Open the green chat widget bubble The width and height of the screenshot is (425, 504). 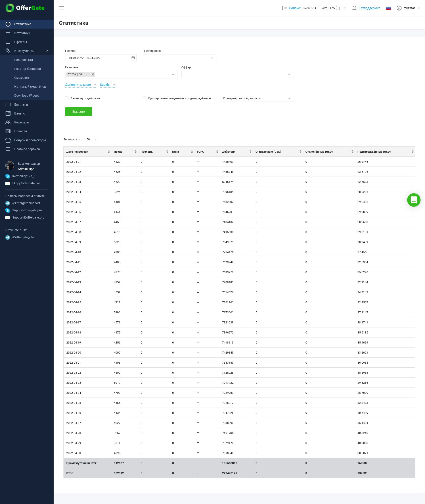click(x=413, y=200)
